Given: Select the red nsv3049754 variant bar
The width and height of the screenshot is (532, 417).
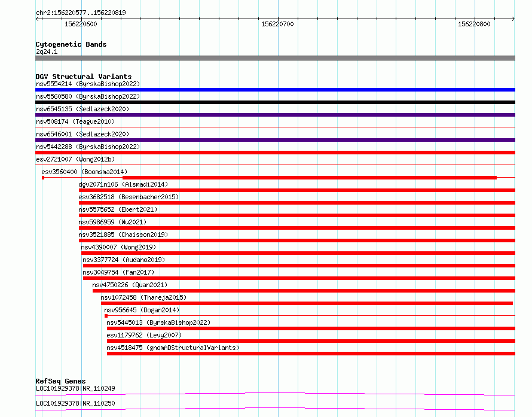Looking at the screenshot, I should click(x=299, y=278).
